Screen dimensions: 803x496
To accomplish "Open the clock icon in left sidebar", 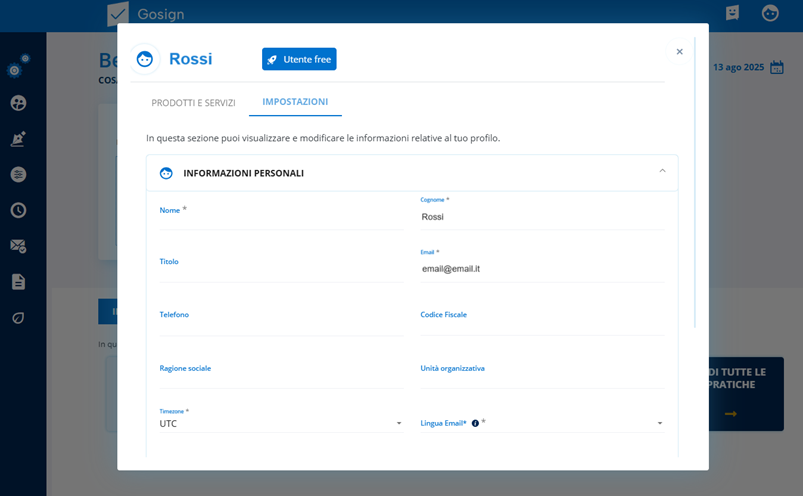I will click(18, 210).
